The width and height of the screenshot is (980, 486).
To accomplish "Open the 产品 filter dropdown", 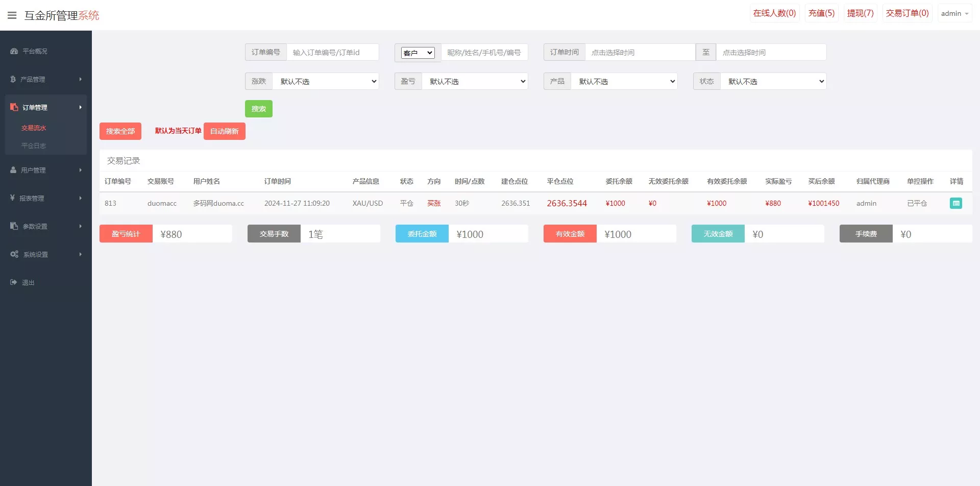I will 624,81.
